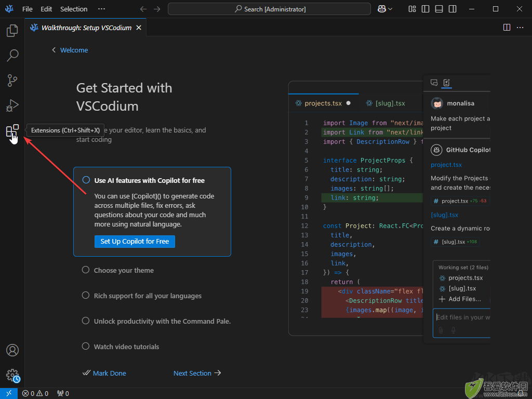The width and height of the screenshot is (532, 399).
Task: Open the editor More Actions ellipsis
Action: click(520, 28)
